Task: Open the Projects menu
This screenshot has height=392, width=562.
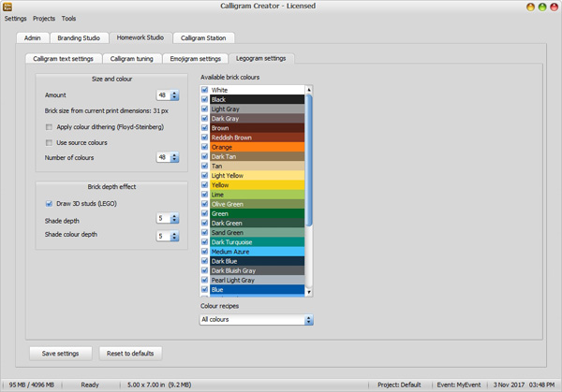Action: pyautogui.click(x=44, y=19)
